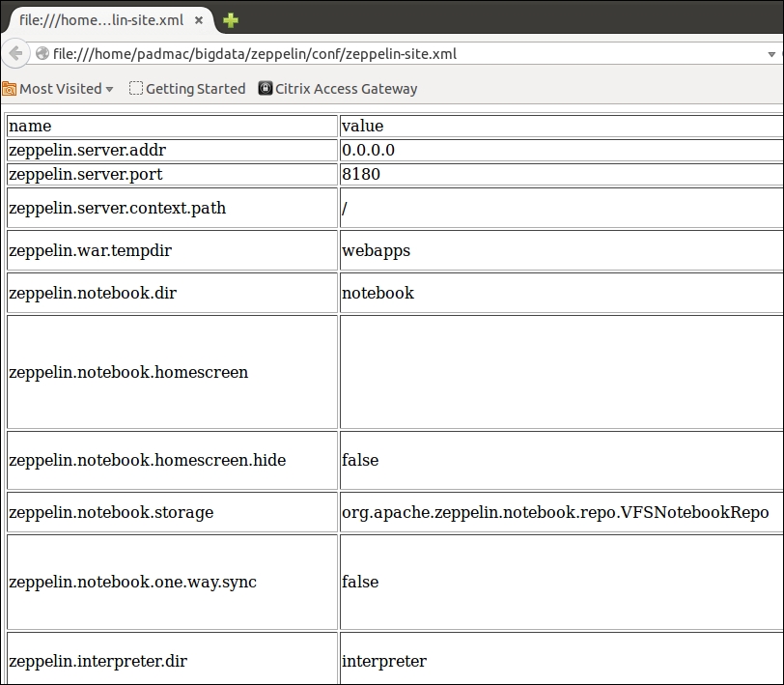Expand the address bar history dropdown arrow
Screen dimensions: 784x685
pos(771,54)
